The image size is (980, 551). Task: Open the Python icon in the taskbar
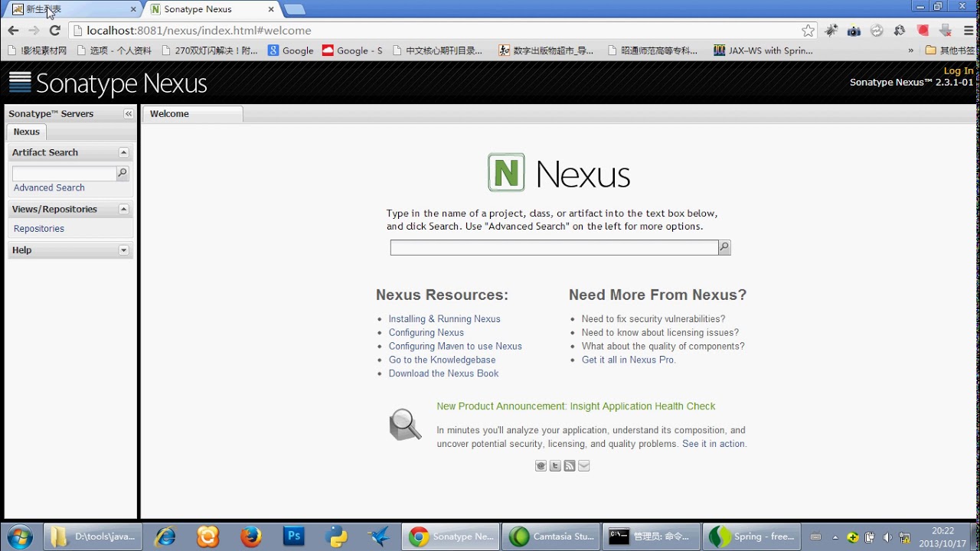click(x=337, y=536)
